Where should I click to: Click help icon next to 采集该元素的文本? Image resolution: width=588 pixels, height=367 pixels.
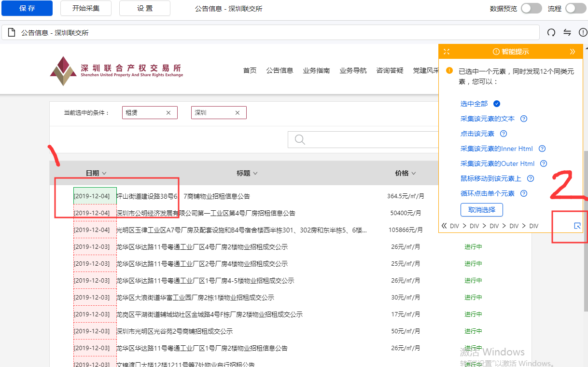524,119
